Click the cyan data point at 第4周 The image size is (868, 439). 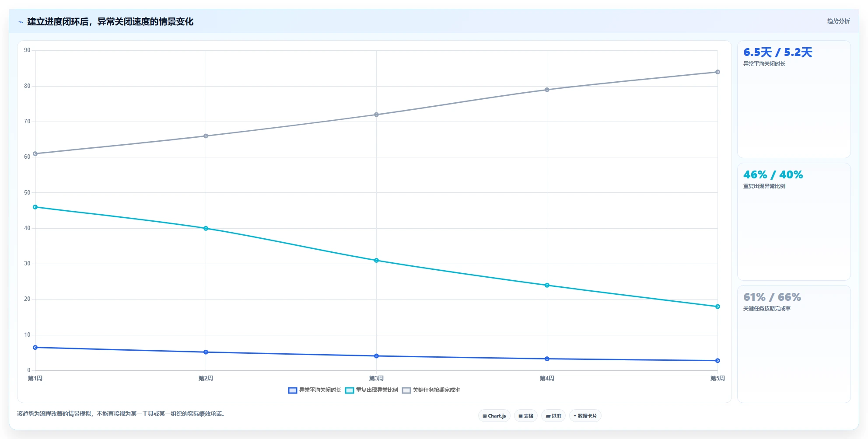(x=547, y=285)
